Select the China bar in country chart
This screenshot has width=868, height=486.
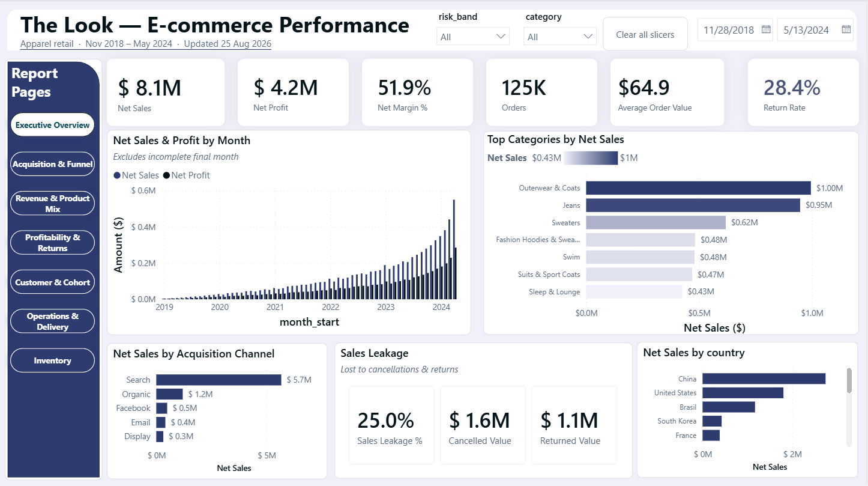(x=764, y=378)
